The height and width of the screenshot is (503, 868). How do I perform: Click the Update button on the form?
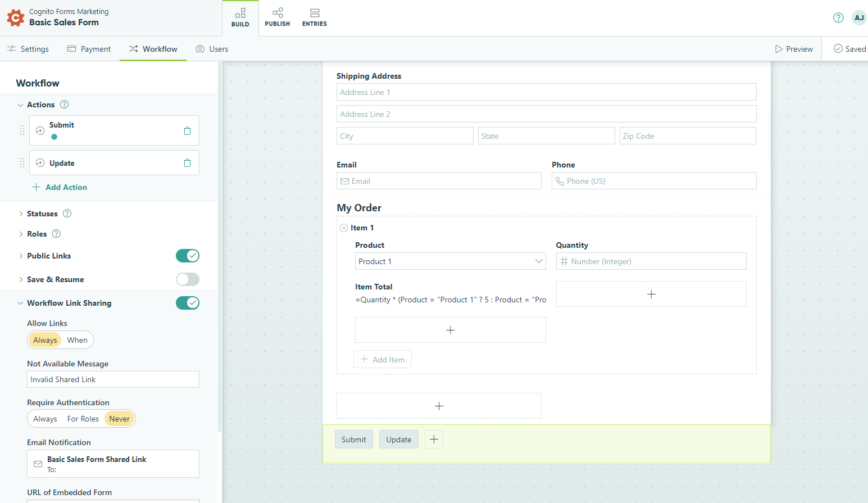(399, 439)
